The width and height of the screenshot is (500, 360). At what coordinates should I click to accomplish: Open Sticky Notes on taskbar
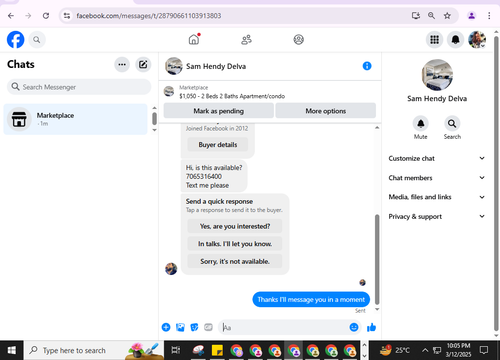tap(217, 350)
